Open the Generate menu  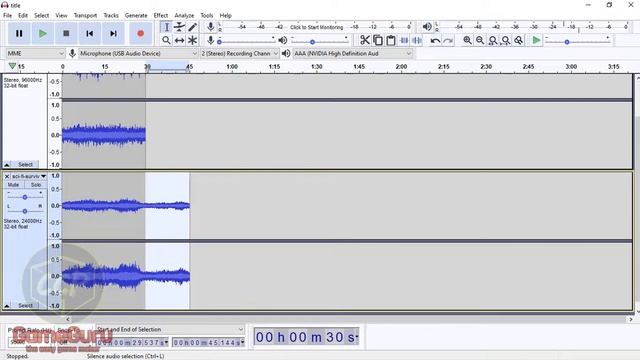[x=136, y=16]
